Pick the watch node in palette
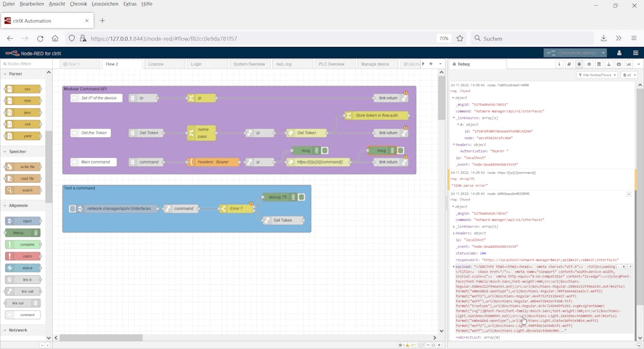Image resolution: width=644 pixels, height=349 pixels. point(23,190)
